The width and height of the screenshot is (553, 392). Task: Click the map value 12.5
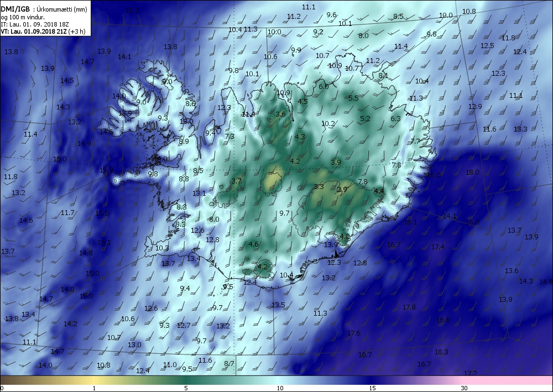coord(487,45)
